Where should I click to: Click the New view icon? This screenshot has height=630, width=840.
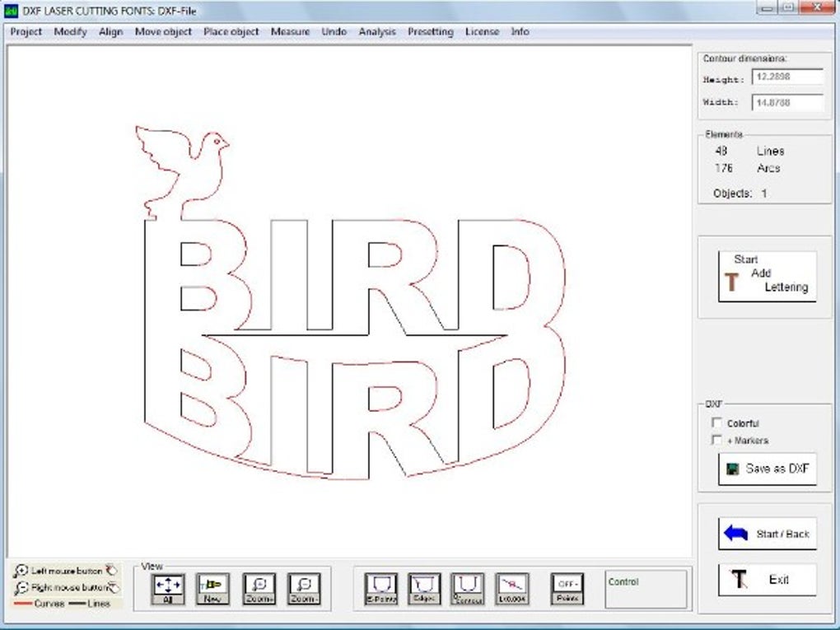click(212, 589)
